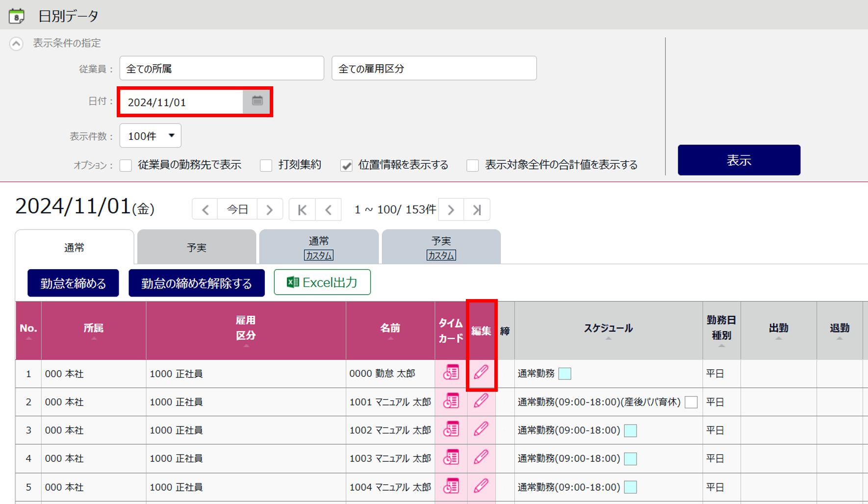Click schedule color swatch for 1003 マニュアル 太郎

[x=631, y=459]
